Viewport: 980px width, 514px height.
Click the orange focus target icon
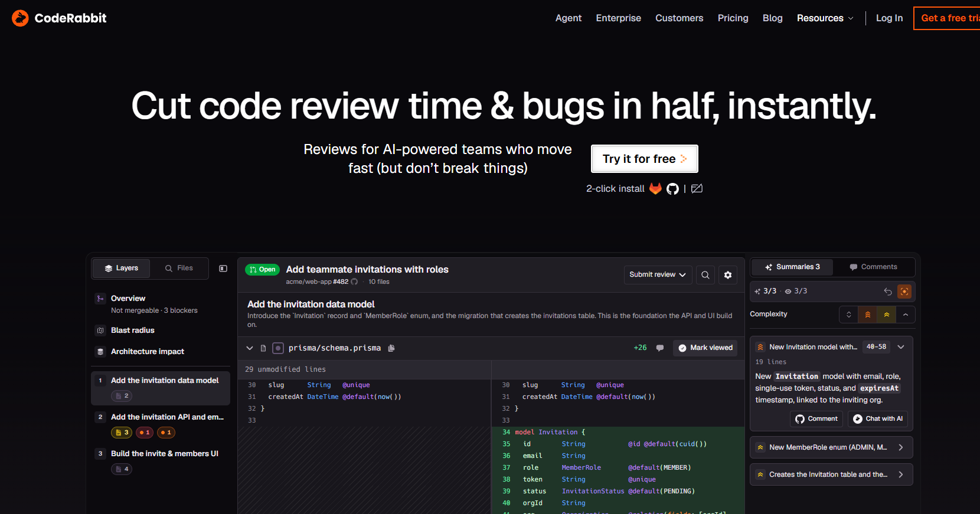904,292
